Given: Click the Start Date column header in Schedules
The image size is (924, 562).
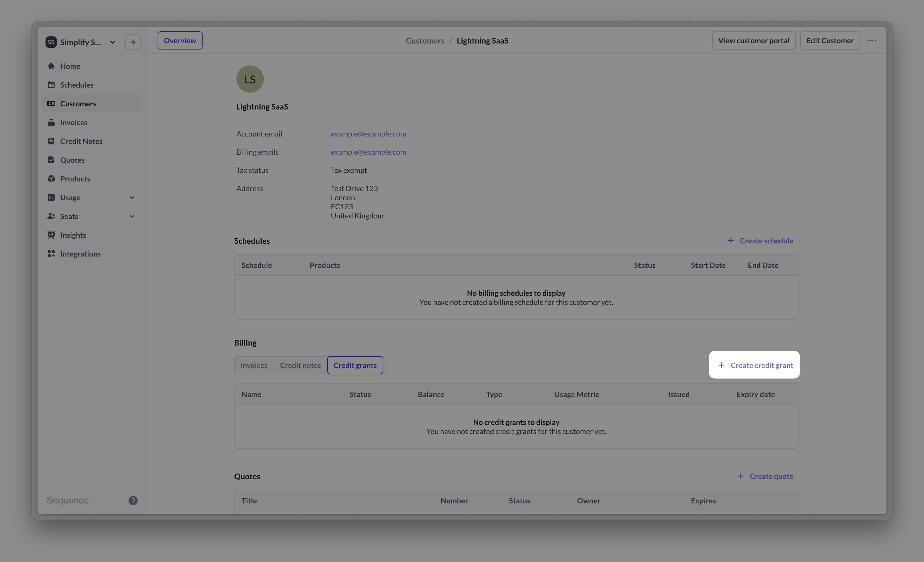Looking at the screenshot, I should [x=708, y=265].
